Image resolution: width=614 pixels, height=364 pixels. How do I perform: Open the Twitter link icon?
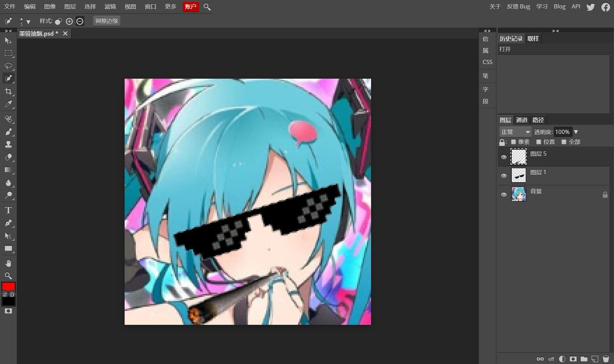click(590, 7)
